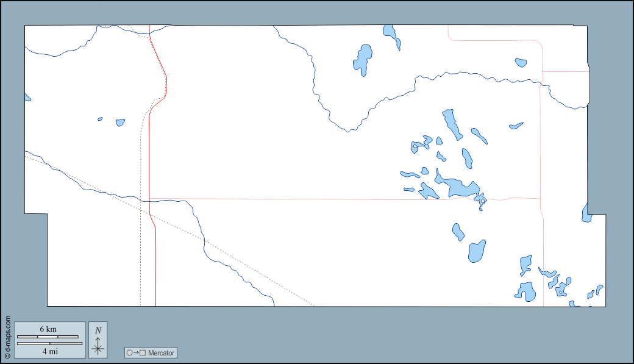Click the north arrow compass icon
The width and height of the screenshot is (634, 364).
[x=98, y=340]
